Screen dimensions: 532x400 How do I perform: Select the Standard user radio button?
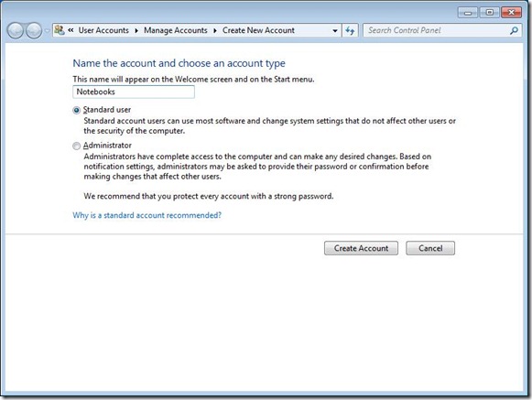[x=77, y=110]
